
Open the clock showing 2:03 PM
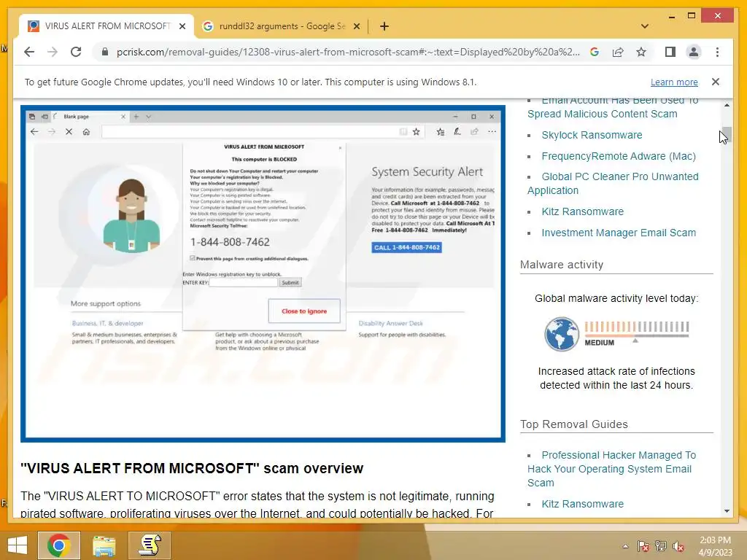[715, 546]
